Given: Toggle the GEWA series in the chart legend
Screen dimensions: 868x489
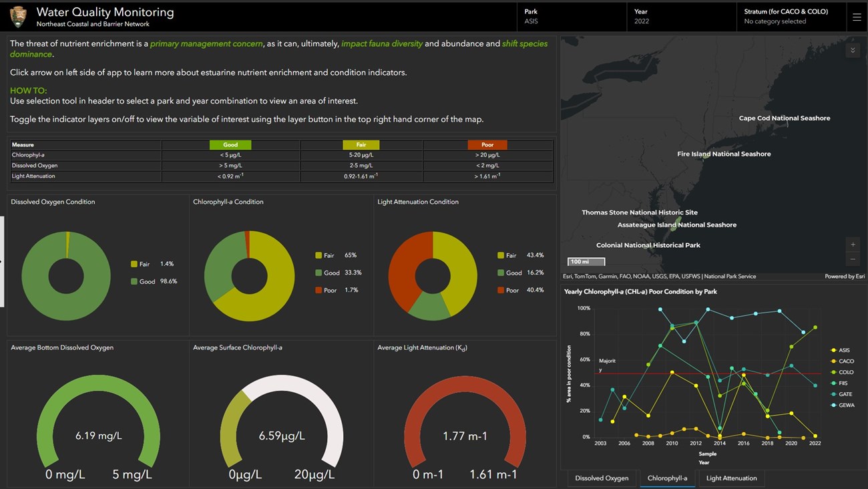Looking at the screenshot, I should coord(845,405).
